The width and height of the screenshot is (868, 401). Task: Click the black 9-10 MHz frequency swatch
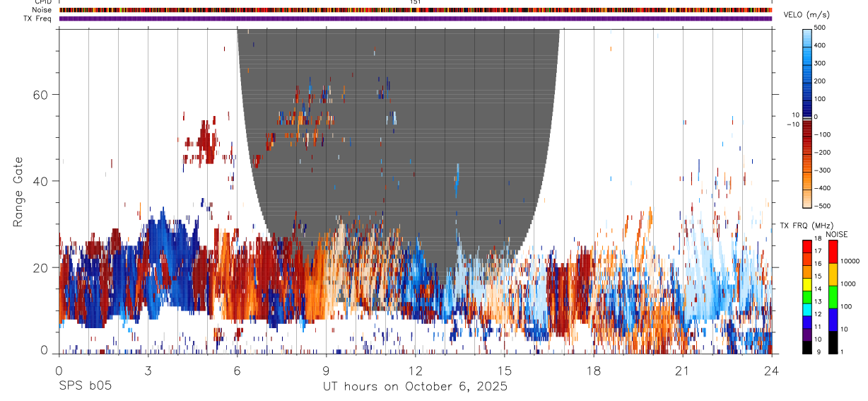point(807,347)
